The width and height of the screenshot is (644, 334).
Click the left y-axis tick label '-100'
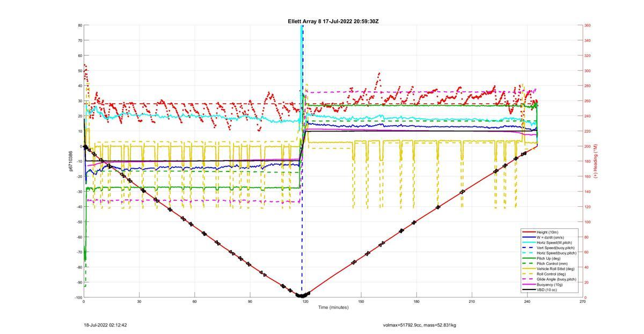point(78,297)
